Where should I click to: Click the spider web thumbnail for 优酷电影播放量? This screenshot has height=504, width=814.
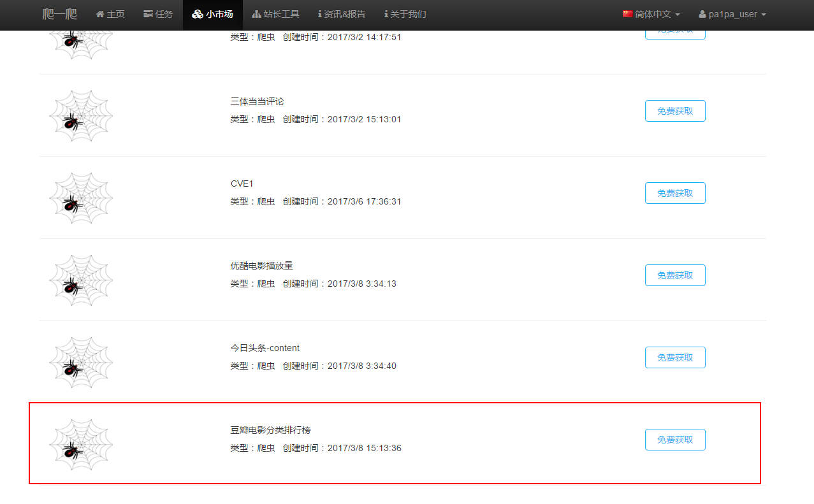point(81,280)
